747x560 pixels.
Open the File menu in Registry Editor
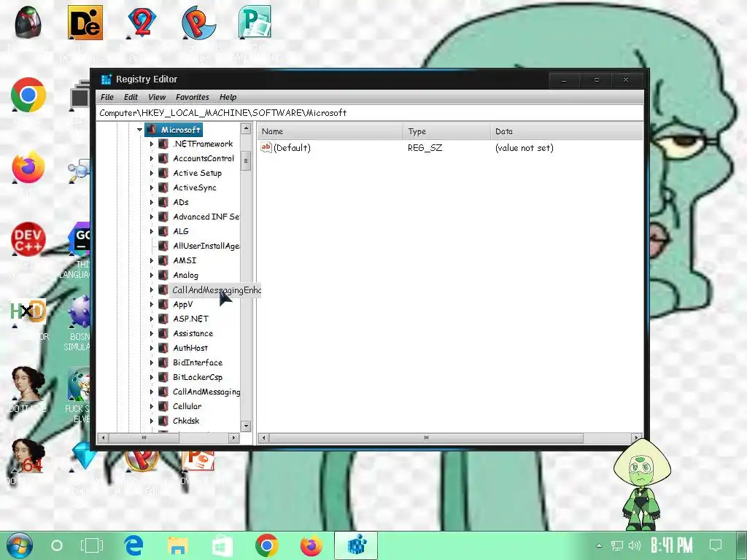point(107,97)
